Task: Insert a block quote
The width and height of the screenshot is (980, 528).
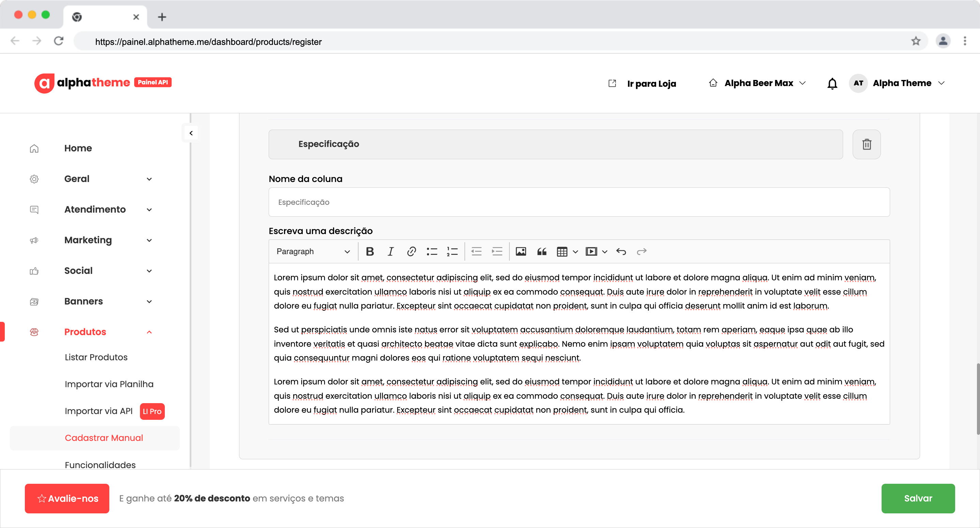Action: pyautogui.click(x=541, y=252)
